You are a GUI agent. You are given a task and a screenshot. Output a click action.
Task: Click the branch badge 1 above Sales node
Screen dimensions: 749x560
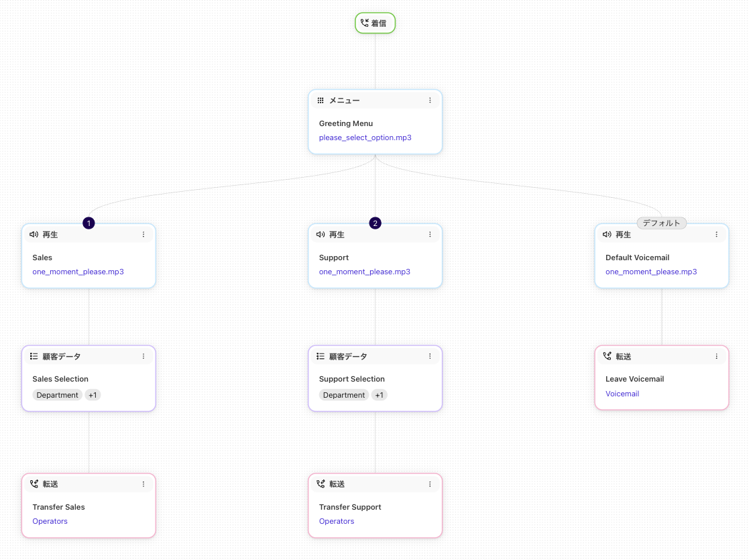tap(89, 223)
